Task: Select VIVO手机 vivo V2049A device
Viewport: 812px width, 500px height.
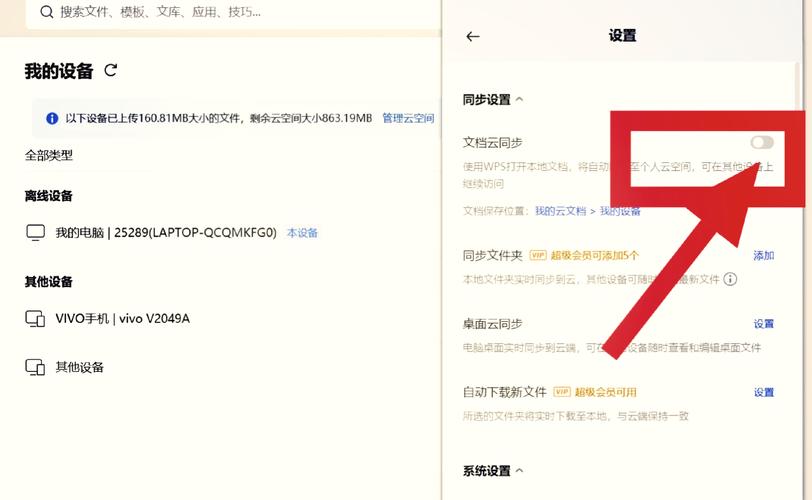Action: (x=122, y=319)
